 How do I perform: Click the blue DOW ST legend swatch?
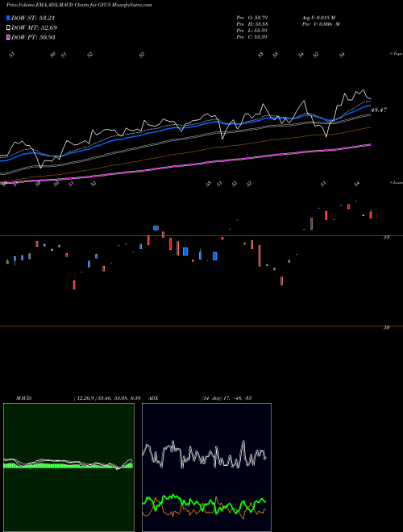click(8, 18)
